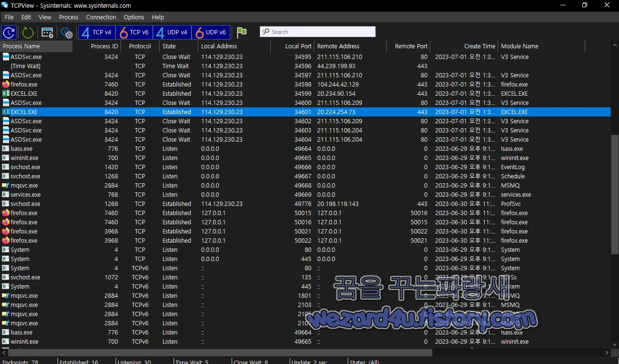619x364 pixels.
Task: Click module name Schedule
Action: click(x=513, y=176)
